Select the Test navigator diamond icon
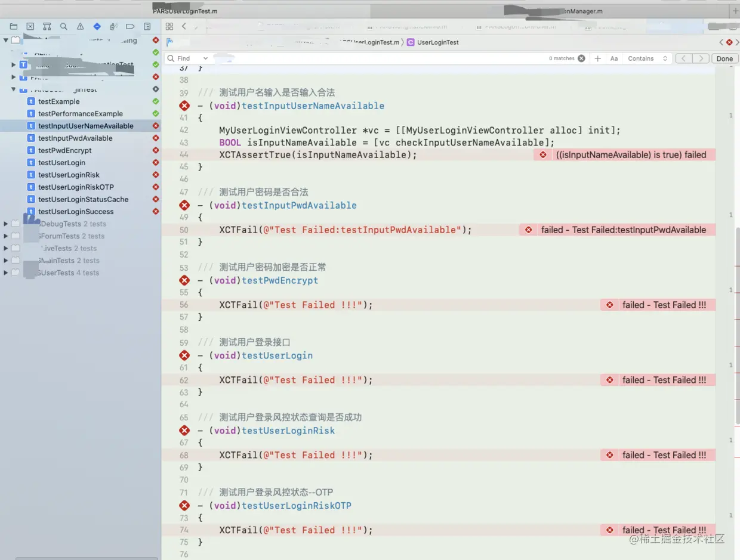Image resolution: width=740 pixels, height=560 pixels. coord(97,26)
